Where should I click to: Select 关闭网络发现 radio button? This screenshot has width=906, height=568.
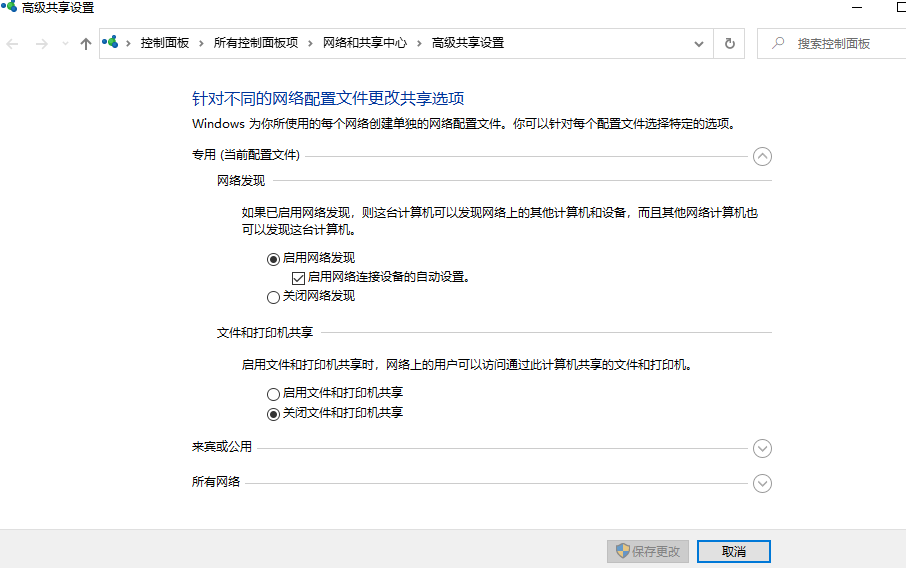coord(274,297)
